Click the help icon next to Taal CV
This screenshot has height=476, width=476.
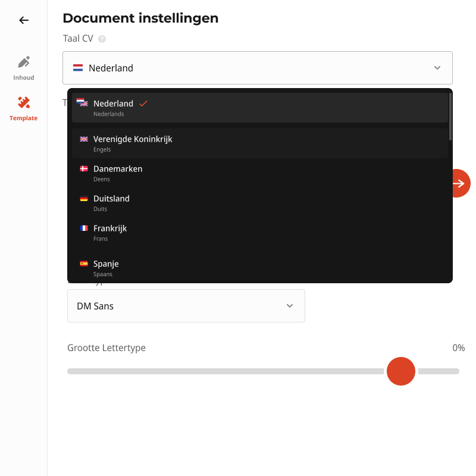tap(102, 39)
